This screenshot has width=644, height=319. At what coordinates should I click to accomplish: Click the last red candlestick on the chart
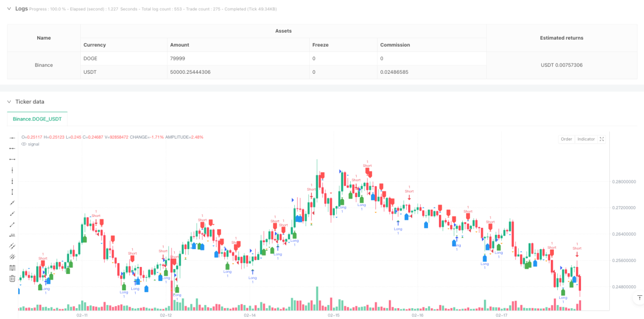coord(580,284)
